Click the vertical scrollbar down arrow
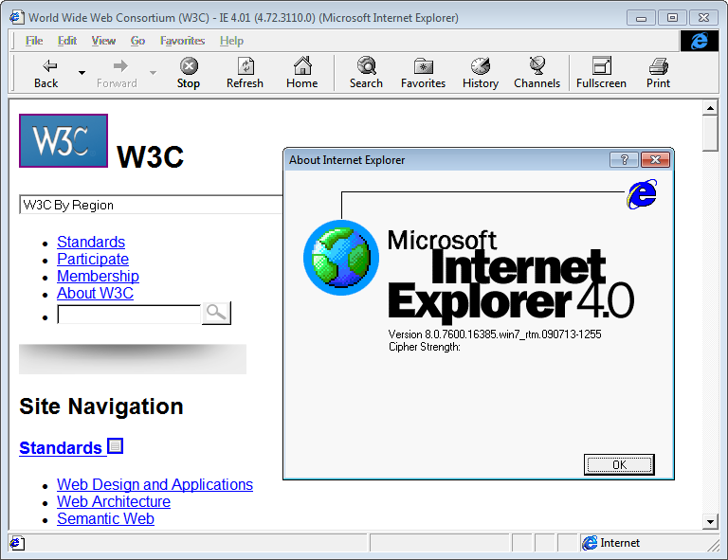728x560 pixels. click(x=710, y=521)
